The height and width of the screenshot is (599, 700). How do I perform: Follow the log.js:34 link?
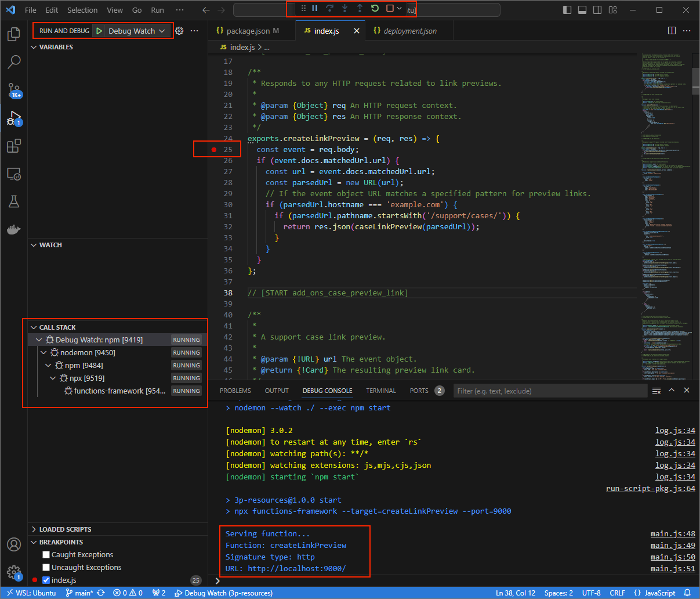(675, 430)
